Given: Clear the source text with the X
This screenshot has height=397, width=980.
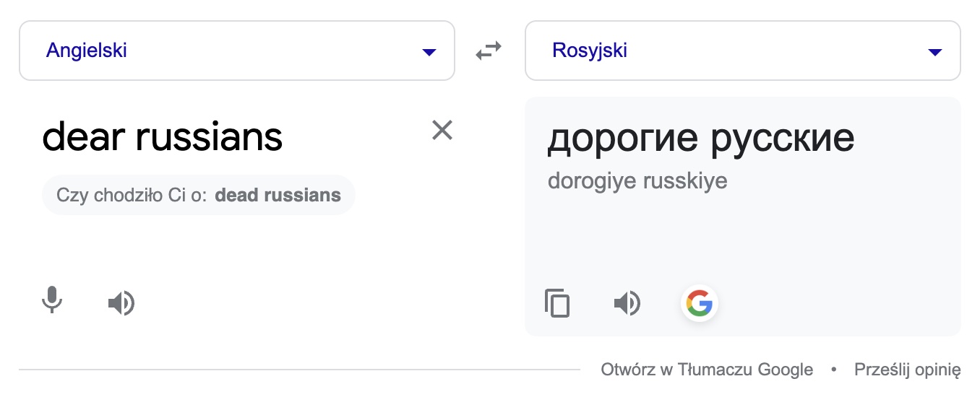Looking at the screenshot, I should point(442,130).
